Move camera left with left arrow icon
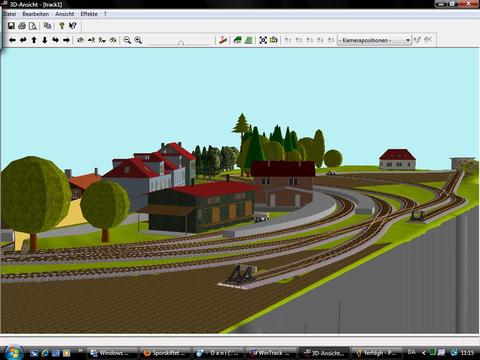This screenshot has height=360, width=480. [x=12, y=40]
